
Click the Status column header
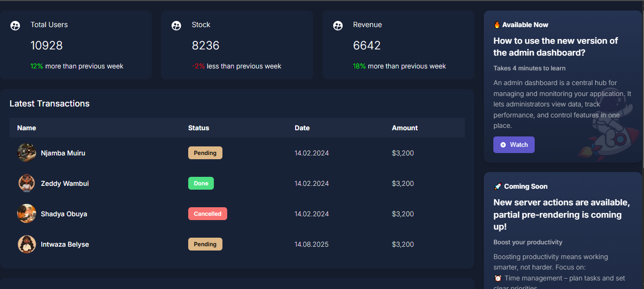[x=199, y=128]
